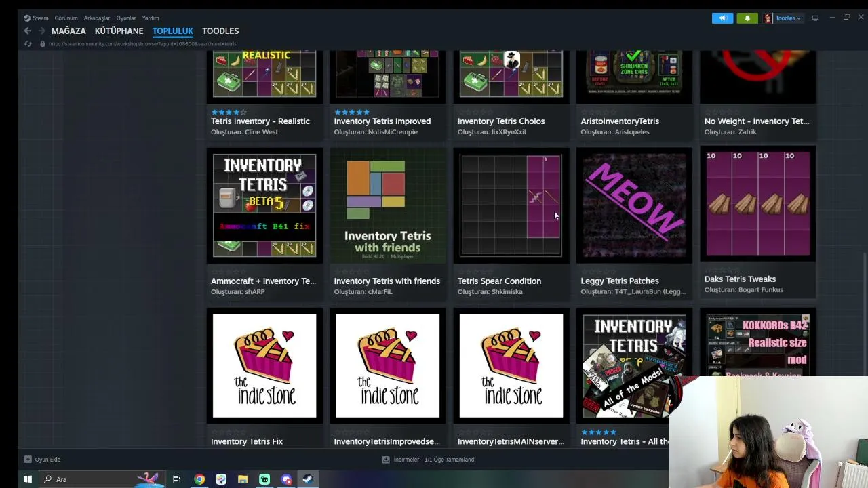Open File Explorer from the taskbar
868x488 pixels.
[243, 479]
